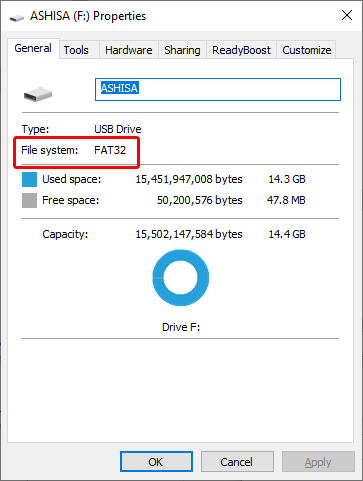Switch to the Tools tab
The height and width of the screenshot is (481, 363).
click(76, 50)
